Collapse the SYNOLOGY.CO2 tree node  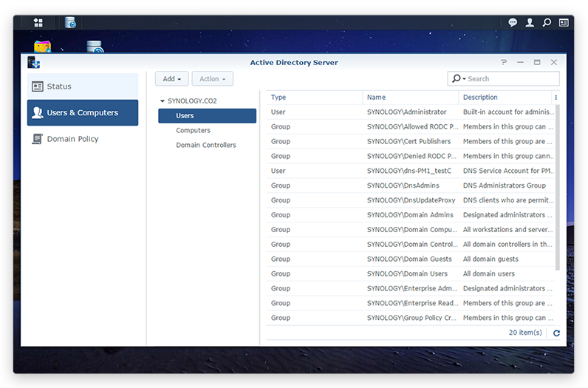coord(163,101)
